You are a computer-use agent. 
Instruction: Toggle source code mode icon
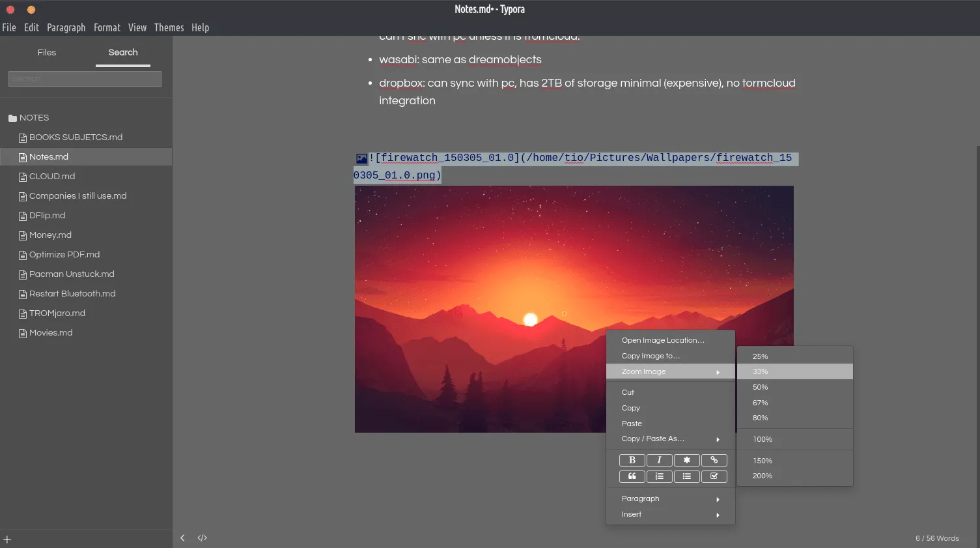203,538
